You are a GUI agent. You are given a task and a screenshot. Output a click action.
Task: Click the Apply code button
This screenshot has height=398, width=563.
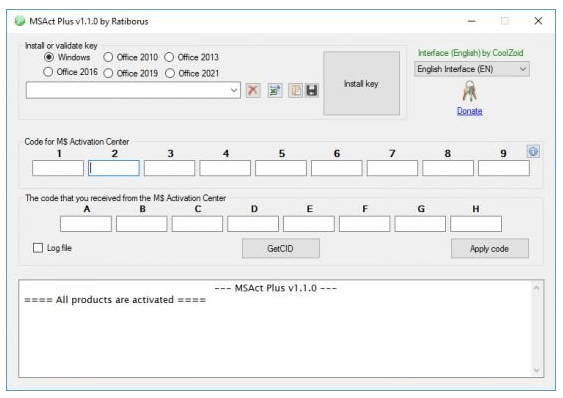click(490, 248)
